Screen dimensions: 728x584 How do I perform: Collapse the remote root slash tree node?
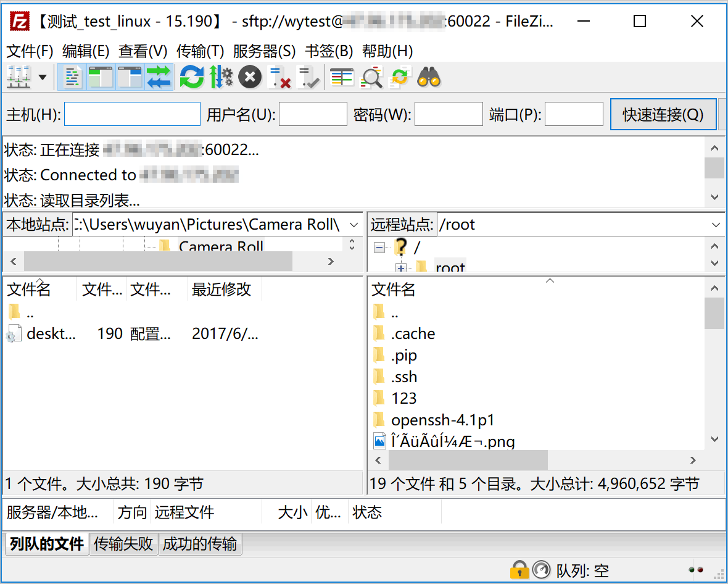[379, 248]
